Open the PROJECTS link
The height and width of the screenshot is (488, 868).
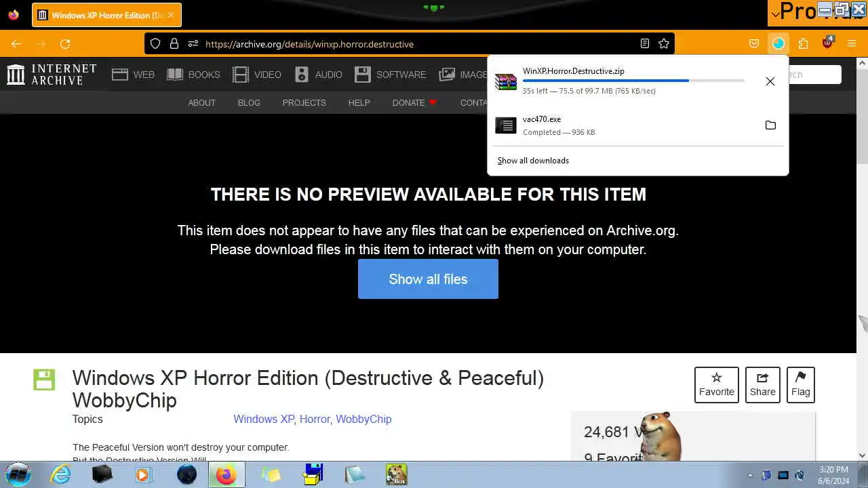pos(304,103)
